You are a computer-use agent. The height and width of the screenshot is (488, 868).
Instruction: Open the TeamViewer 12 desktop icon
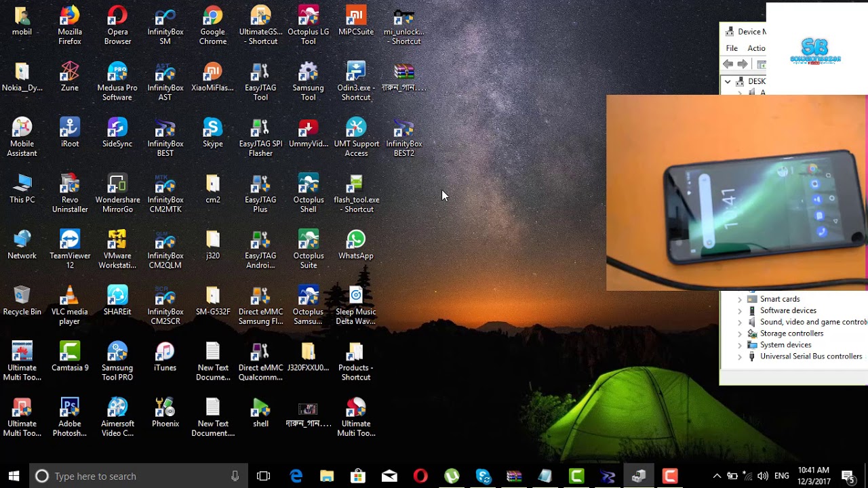70,250
